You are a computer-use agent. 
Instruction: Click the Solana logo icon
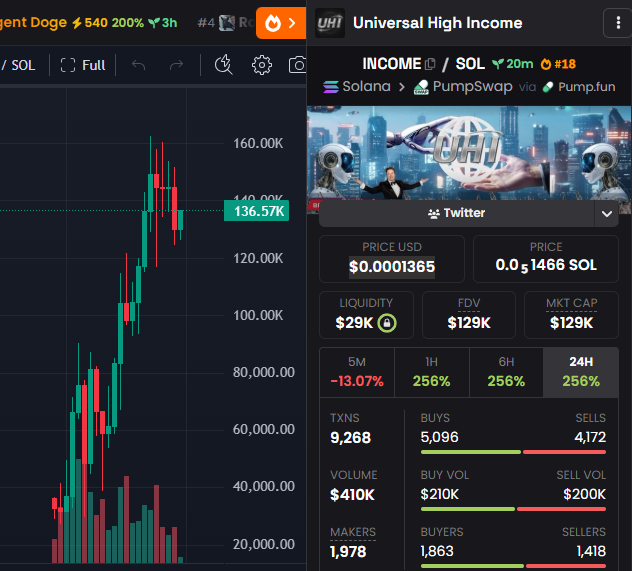pyautogui.click(x=331, y=87)
